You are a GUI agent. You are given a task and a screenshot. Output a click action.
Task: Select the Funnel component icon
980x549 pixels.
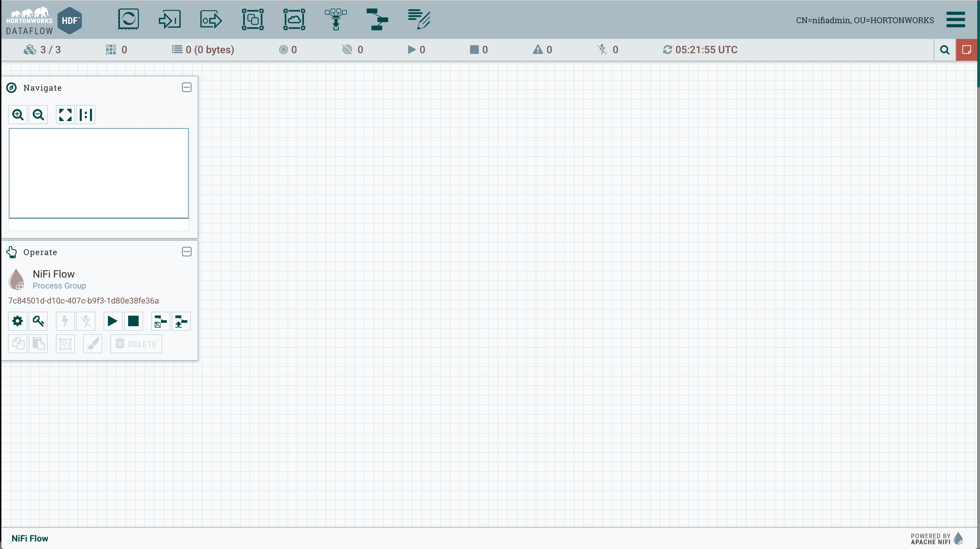[336, 19]
